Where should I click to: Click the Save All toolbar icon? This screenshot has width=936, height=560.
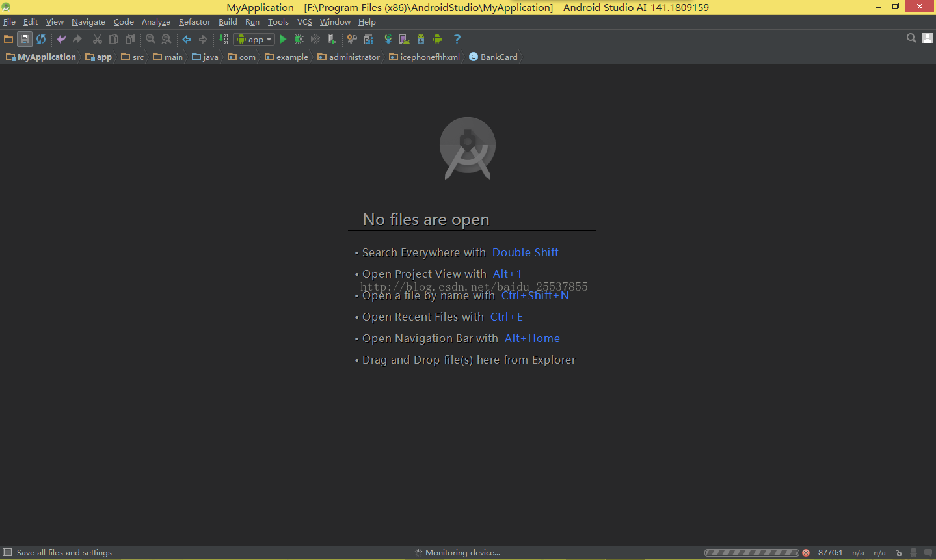click(25, 39)
